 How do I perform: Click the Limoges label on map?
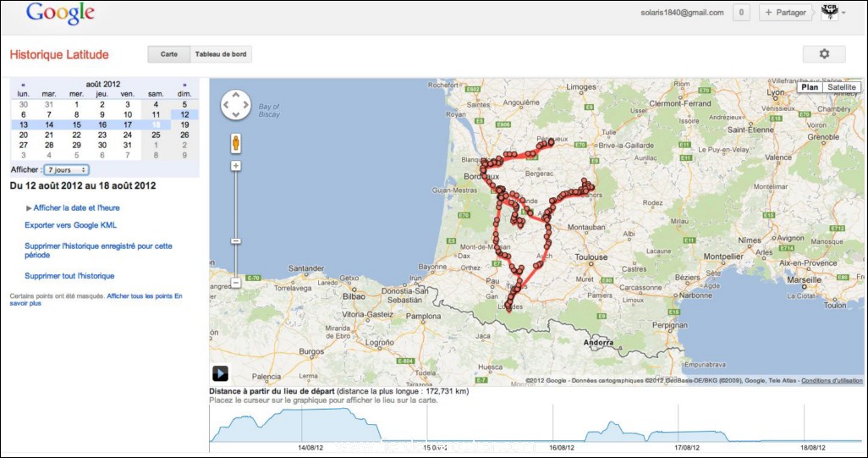pyautogui.click(x=581, y=87)
